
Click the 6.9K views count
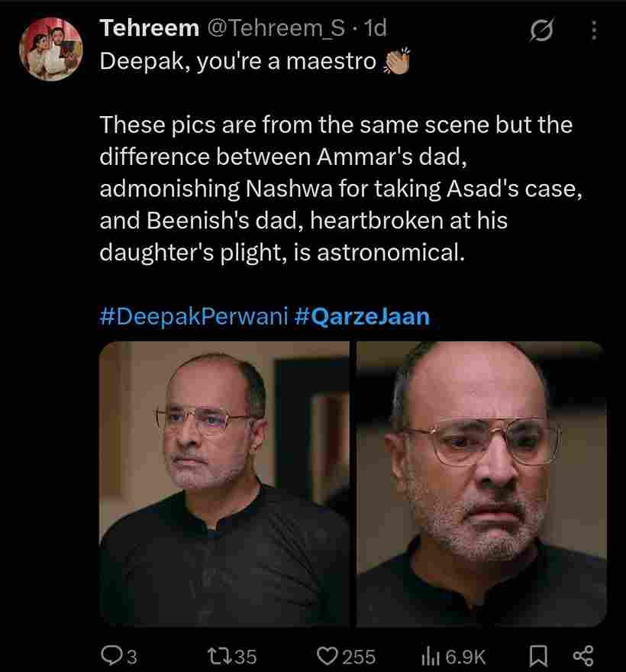(x=466, y=657)
